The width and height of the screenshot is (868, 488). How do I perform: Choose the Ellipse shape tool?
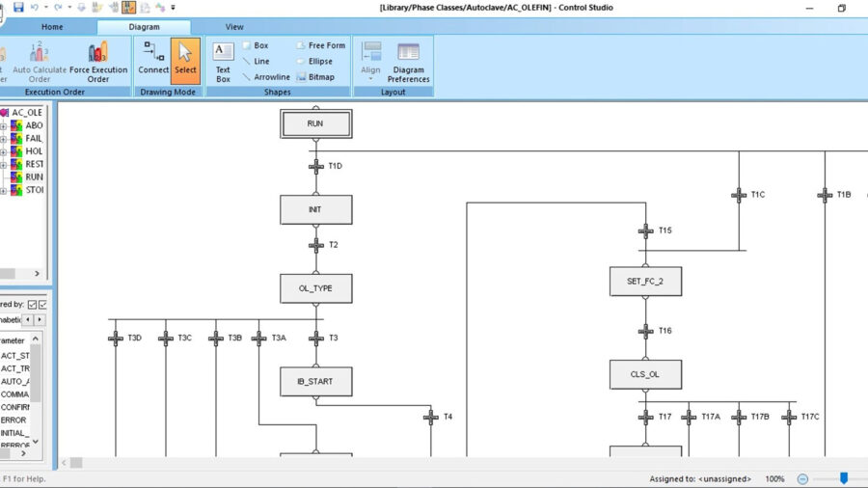coord(314,62)
